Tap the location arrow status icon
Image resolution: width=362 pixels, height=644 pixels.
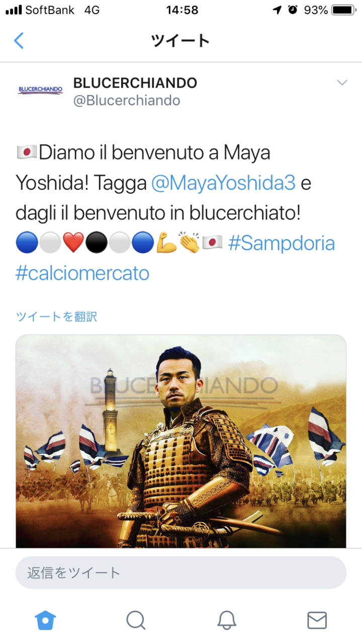point(277,10)
